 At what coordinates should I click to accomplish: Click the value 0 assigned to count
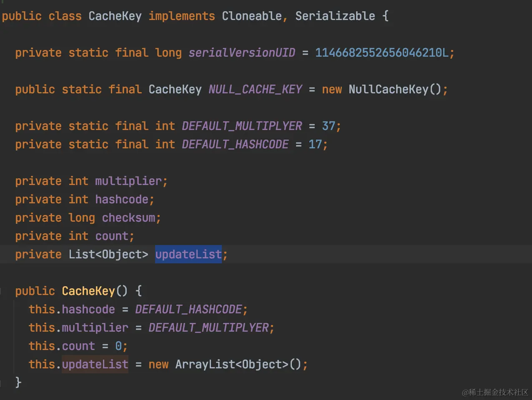(118, 346)
